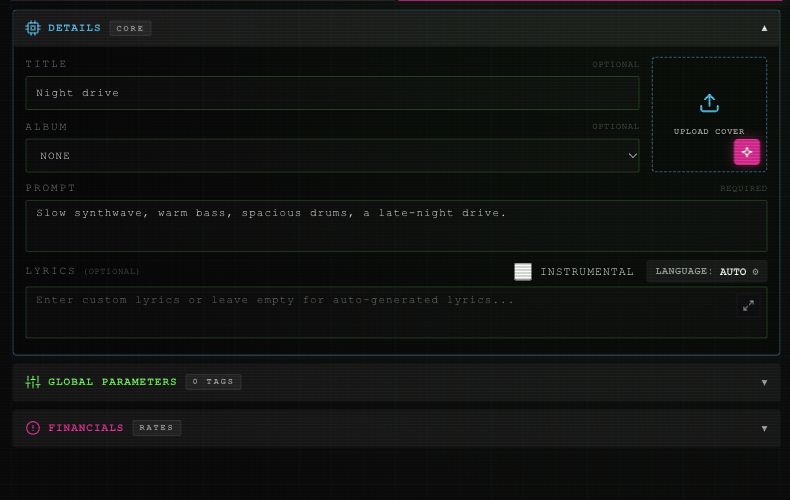Viewport: 790px width, 500px height.
Task: Click the custom lyrics text area
Action: 397,312
